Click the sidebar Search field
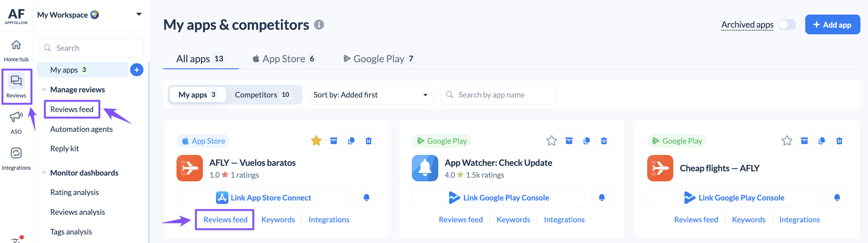 [x=91, y=48]
